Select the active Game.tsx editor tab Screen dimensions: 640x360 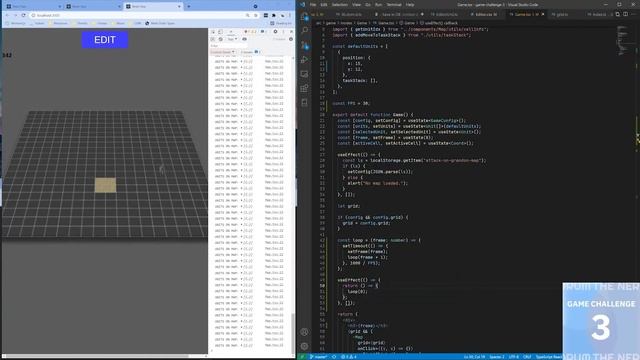527,14
